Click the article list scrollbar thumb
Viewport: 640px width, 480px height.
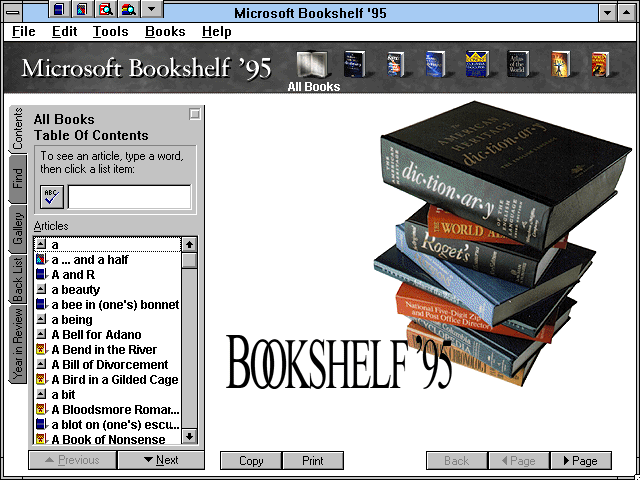tap(189, 260)
